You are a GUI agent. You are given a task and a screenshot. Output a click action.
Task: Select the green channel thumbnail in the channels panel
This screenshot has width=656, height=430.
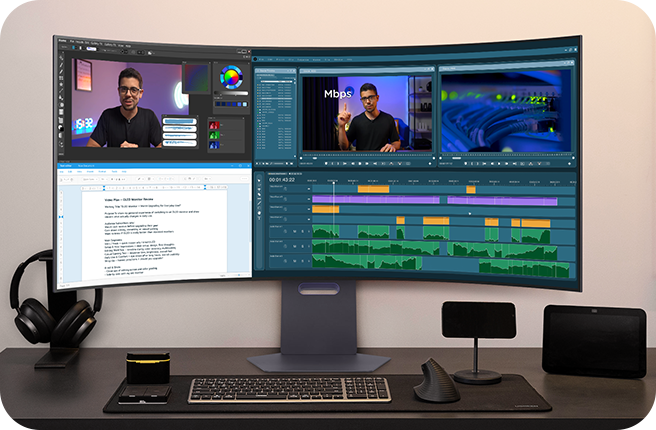pyautogui.click(x=213, y=137)
